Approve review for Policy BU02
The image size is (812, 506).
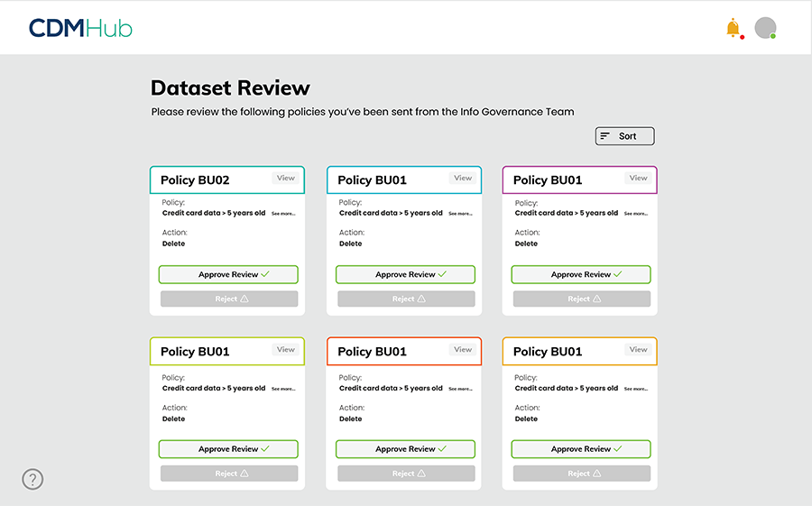click(228, 274)
